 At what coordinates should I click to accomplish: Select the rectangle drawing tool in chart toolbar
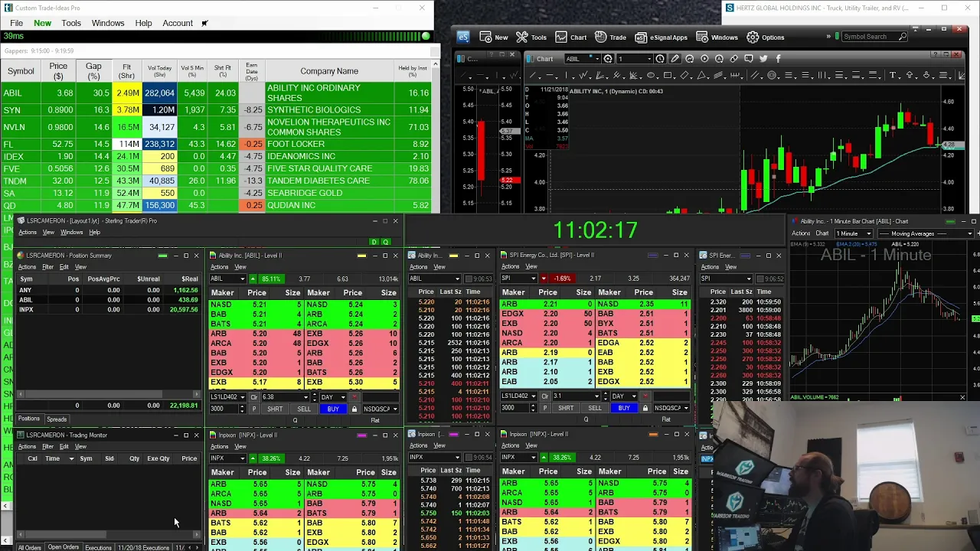pyautogui.click(x=668, y=75)
